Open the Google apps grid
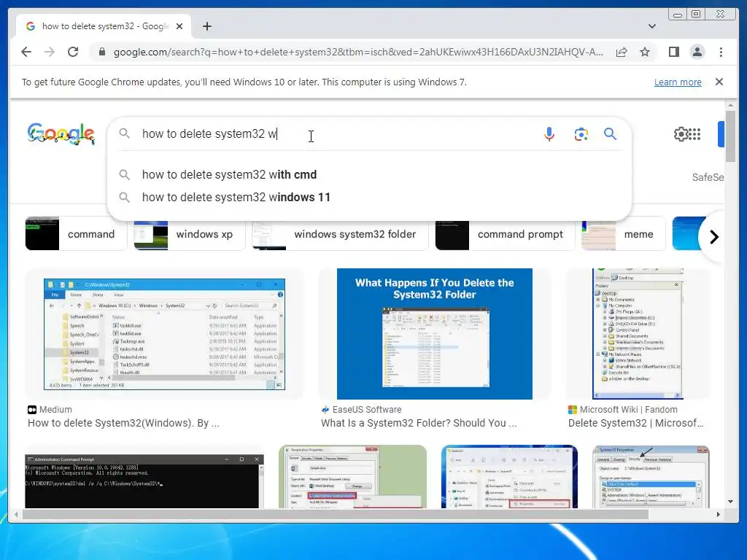747x560 pixels. 694,134
